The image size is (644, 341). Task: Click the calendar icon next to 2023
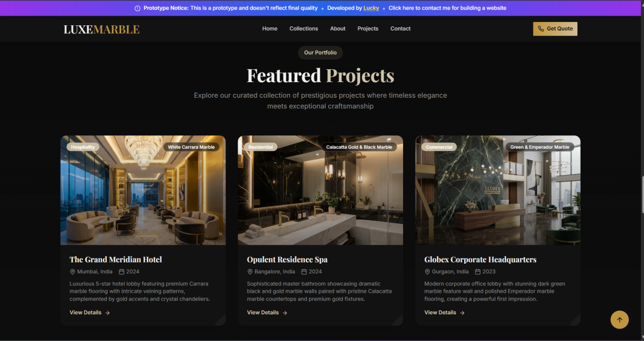tap(478, 272)
